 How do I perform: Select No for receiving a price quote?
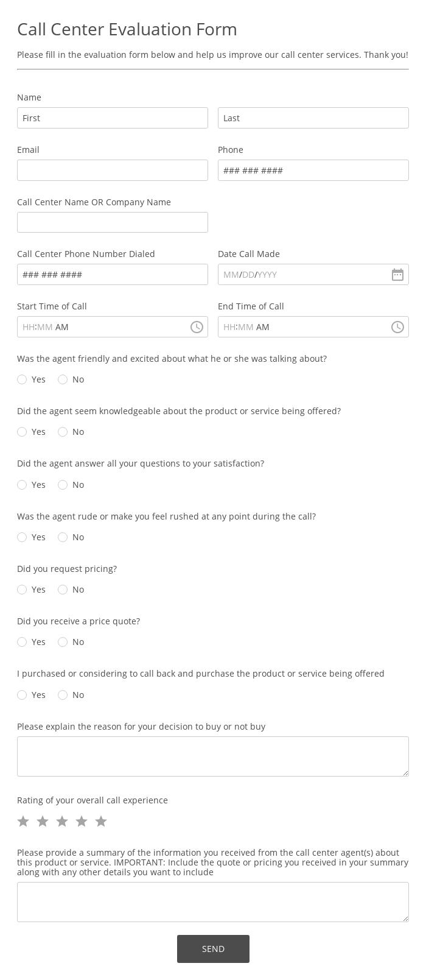(63, 642)
